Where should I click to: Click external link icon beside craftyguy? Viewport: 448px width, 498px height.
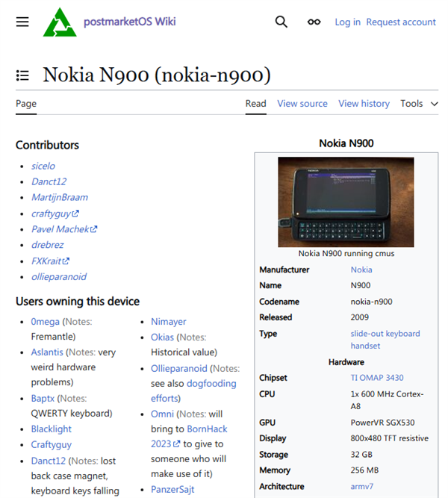[x=76, y=214]
